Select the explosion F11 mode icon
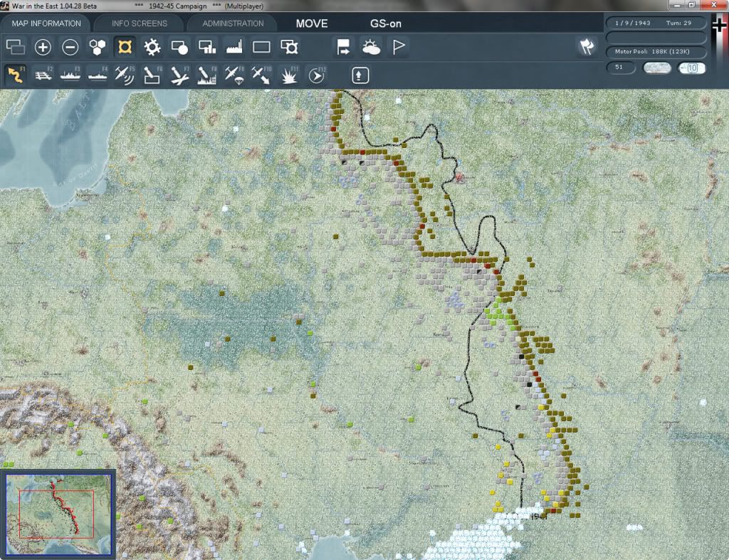729x560 pixels. [289, 75]
